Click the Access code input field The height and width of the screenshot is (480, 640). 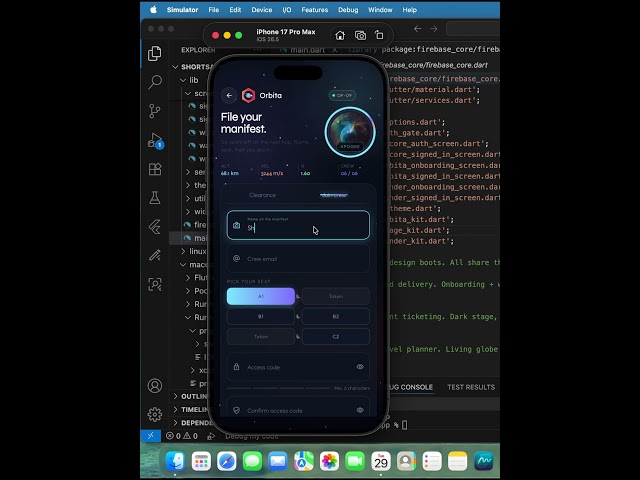click(x=298, y=367)
